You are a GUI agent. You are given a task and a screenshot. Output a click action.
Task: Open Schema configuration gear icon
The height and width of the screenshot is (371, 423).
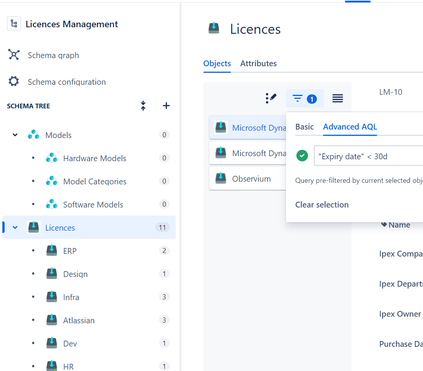[x=14, y=81]
